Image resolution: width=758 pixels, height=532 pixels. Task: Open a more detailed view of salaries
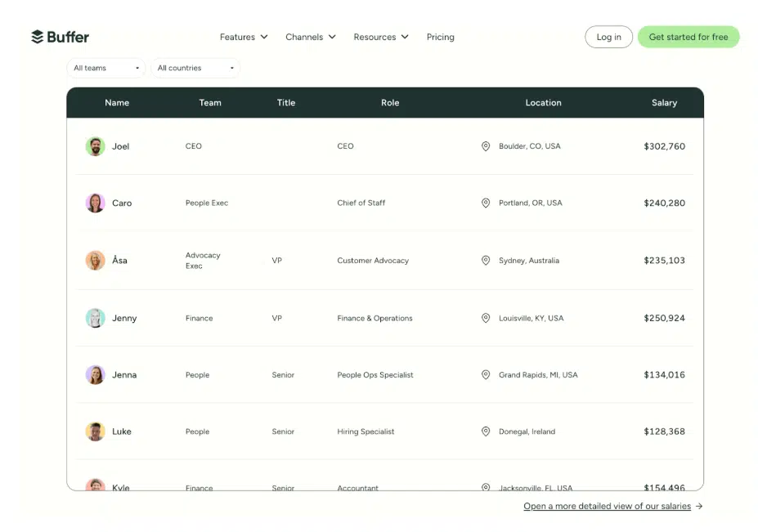(607, 507)
